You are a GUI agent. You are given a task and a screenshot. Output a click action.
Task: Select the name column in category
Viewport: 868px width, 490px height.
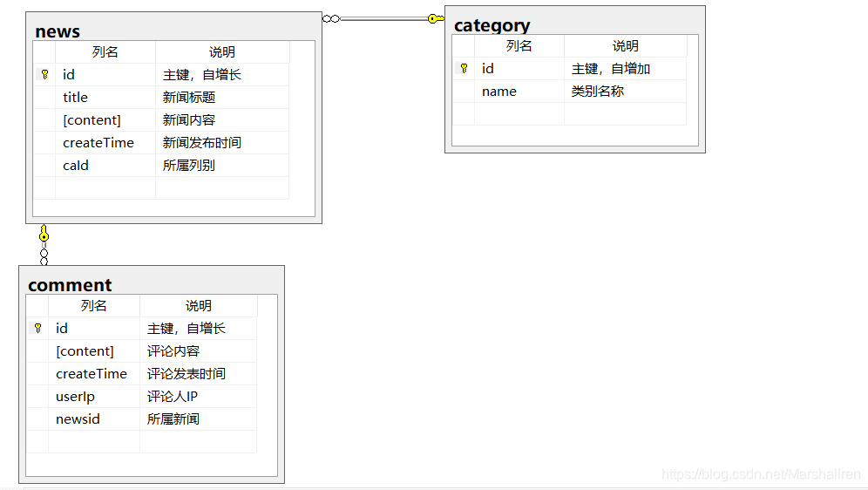[x=519, y=92]
